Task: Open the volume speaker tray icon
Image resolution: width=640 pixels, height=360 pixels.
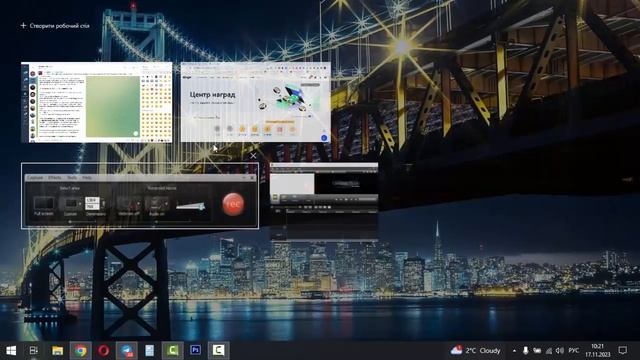Action: pyautogui.click(x=560, y=351)
